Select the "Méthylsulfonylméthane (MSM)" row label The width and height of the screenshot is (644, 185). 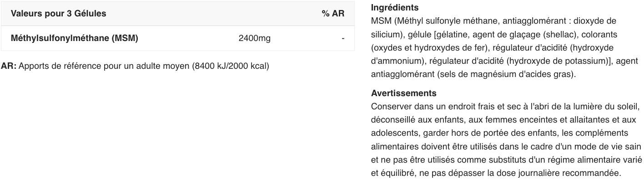(x=74, y=38)
